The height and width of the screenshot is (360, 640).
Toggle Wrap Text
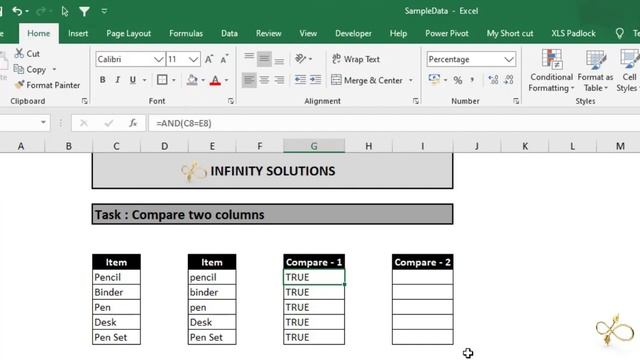tap(356, 59)
